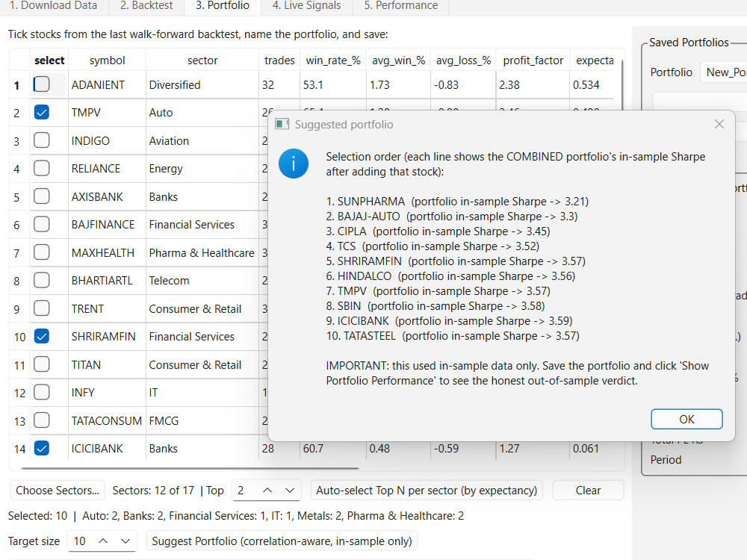This screenshot has height=560, width=747.
Task: Confirm the dialog with OK button
Action: click(x=686, y=419)
